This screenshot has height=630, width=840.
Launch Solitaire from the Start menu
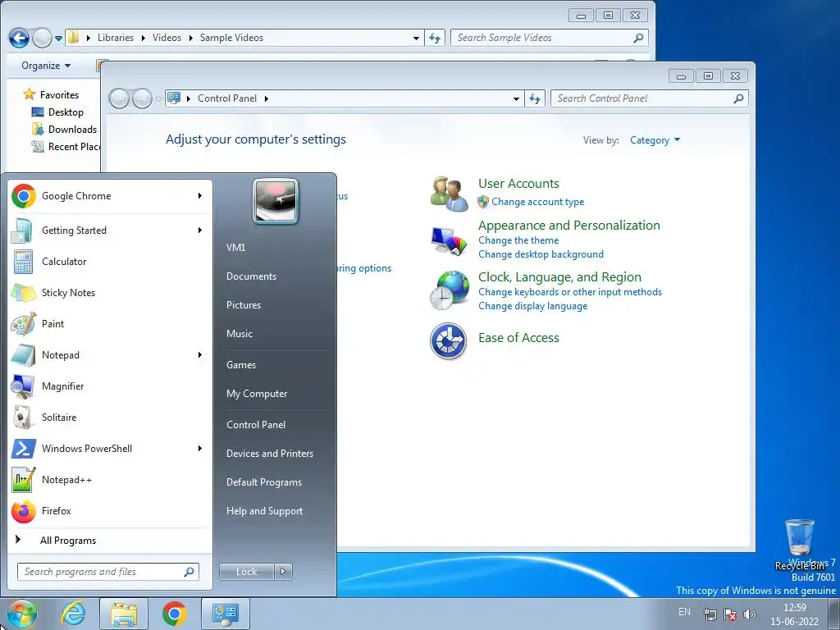click(110, 418)
